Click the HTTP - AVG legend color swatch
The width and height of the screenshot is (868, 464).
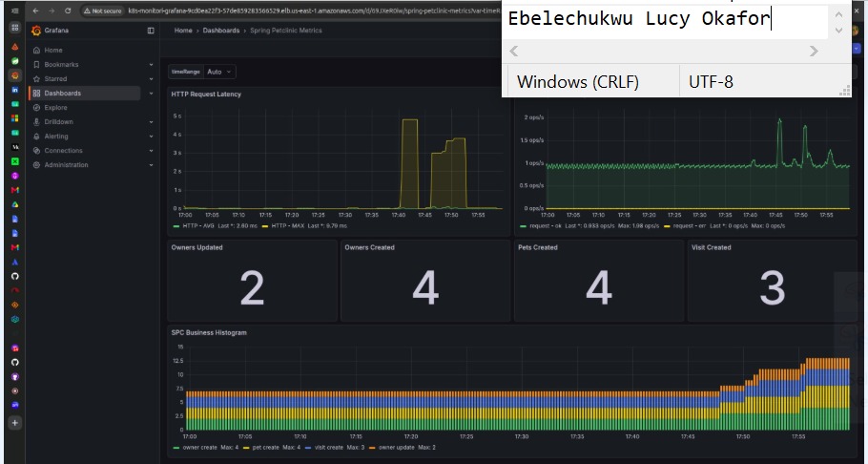[x=176, y=226]
